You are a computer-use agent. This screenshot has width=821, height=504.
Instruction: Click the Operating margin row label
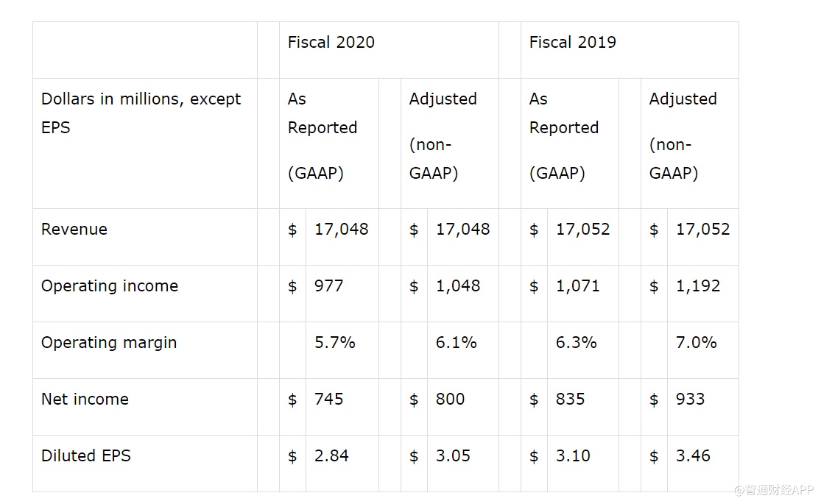pyautogui.click(x=109, y=343)
